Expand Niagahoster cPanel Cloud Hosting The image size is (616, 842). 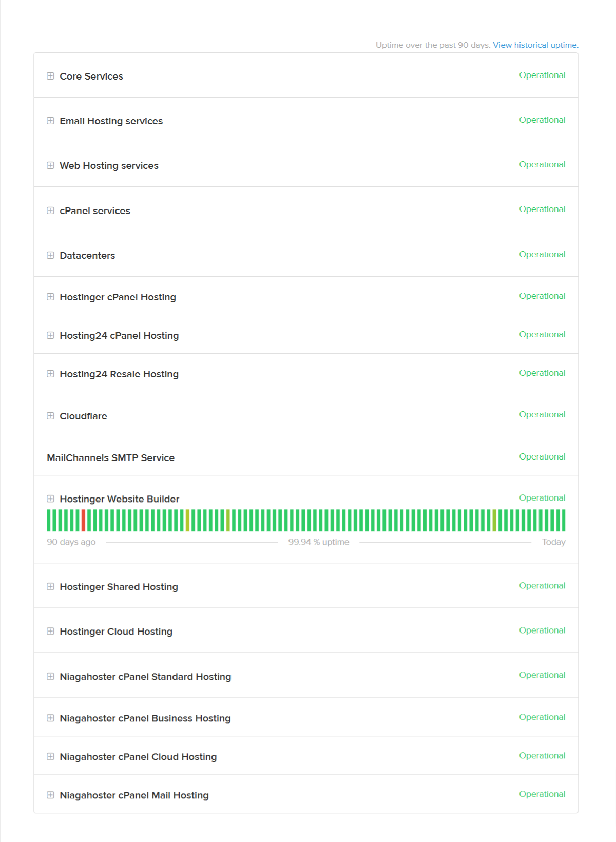click(x=50, y=756)
